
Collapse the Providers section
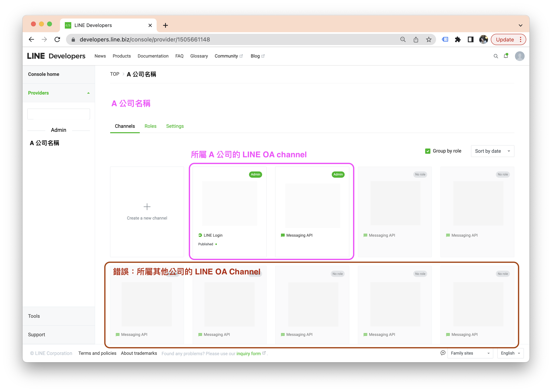pyautogui.click(x=58, y=93)
